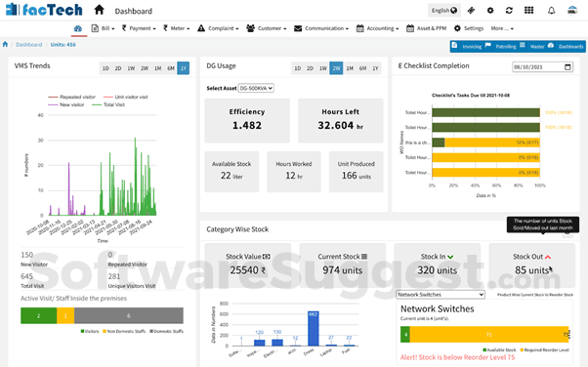The image size is (588, 367).
Task: Expand the Network Switches category dropdown
Action: pos(441,295)
